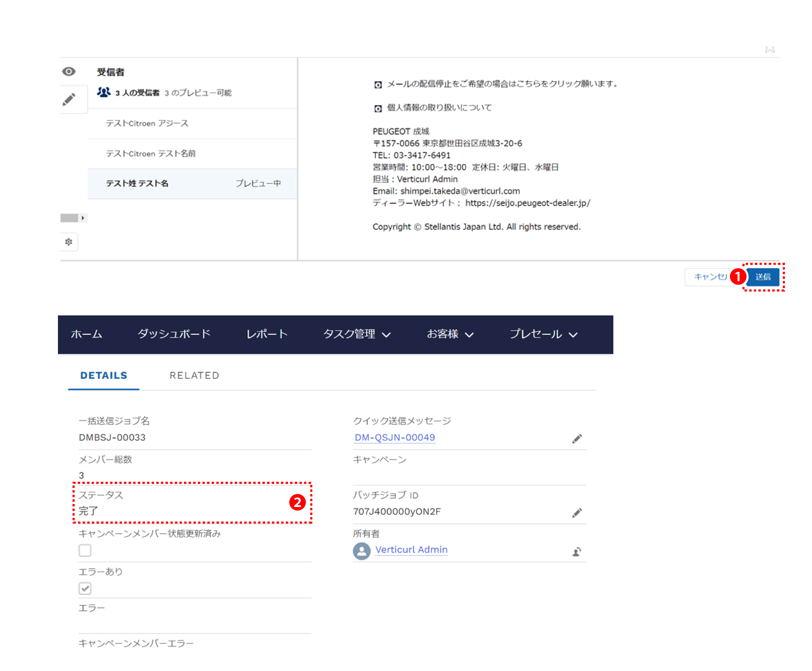The height and width of the screenshot is (671, 812).
Task: Click the pencil edit icon in left sidebar
Action: pyautogui.click(x=69, y=99)
